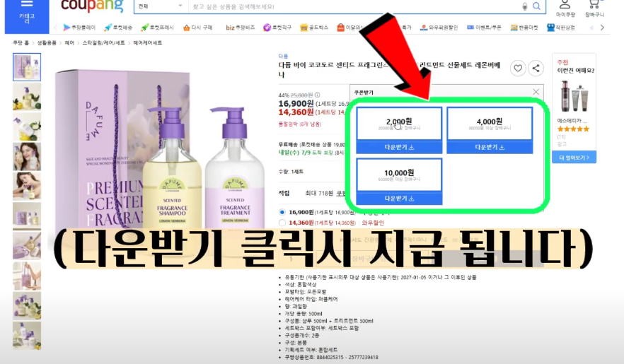Open the 골드박스 nav item
This screenshot has height=364, width=624.
(314, 28)
